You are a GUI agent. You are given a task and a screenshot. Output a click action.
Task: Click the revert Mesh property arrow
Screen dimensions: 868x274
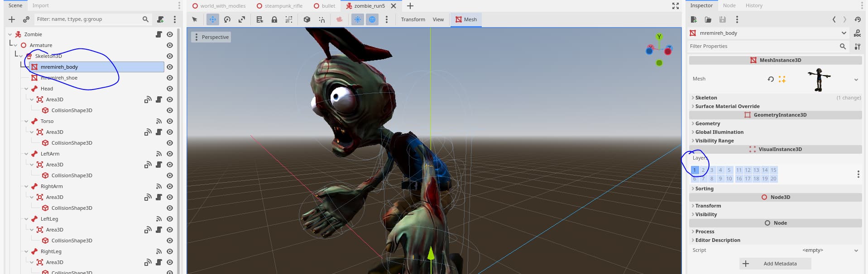pyautogui.click(x=771, y=79)
